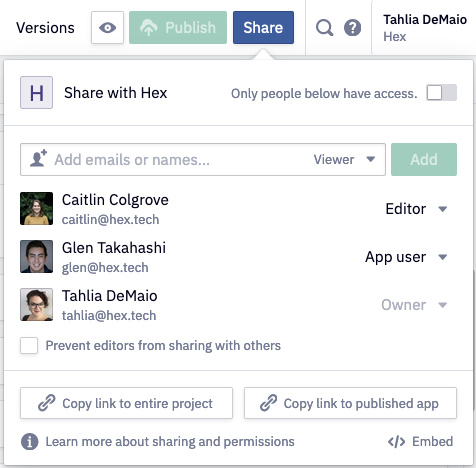Click the Embed code link
Image resolution: width=476 pixels, height=468 pixels.
[420, 442]
